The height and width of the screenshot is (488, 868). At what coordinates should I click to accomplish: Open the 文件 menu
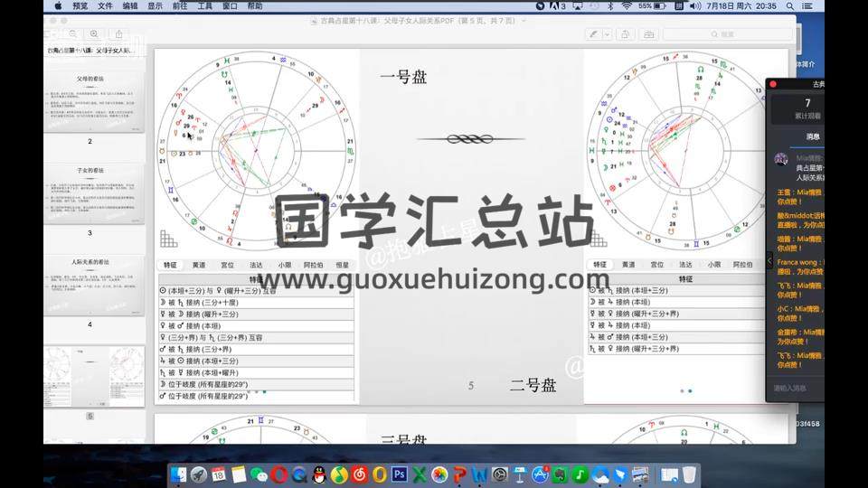(106, 5)
